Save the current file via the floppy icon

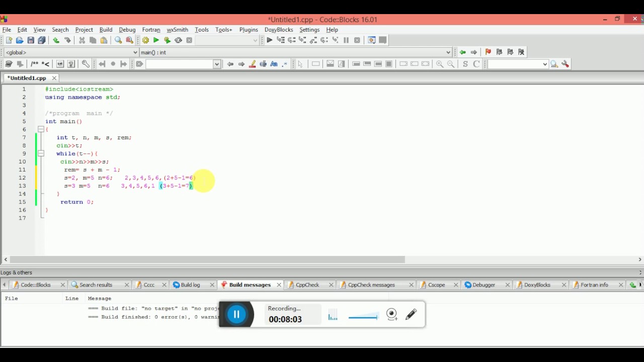(x=31, y=40)
